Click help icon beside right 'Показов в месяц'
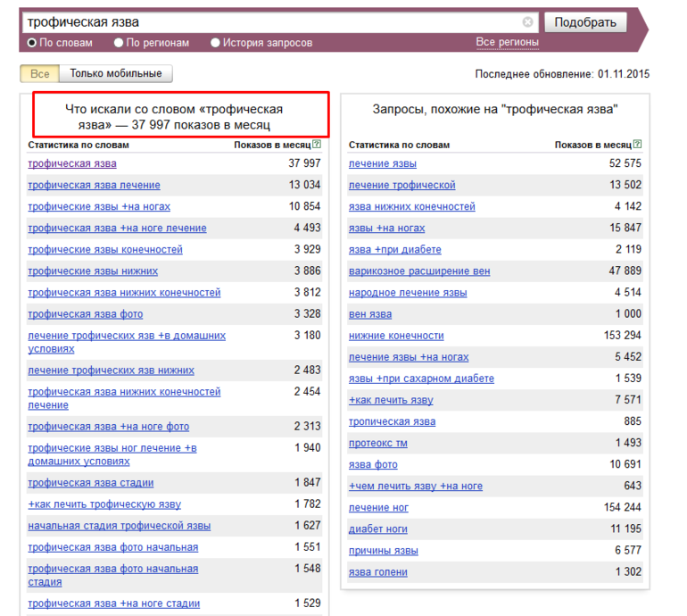Screen dimensions: 687x616 click(x=637, y=145)
